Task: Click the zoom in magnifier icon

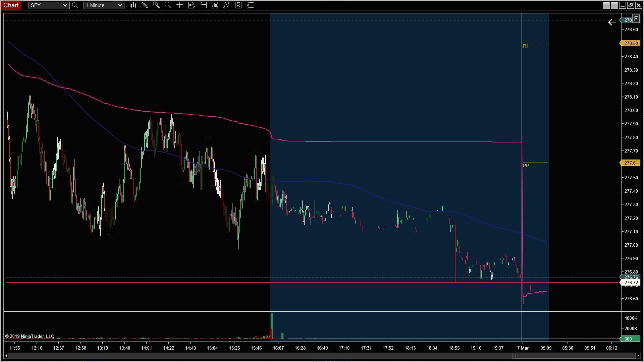Action: (x=156, y=5)
